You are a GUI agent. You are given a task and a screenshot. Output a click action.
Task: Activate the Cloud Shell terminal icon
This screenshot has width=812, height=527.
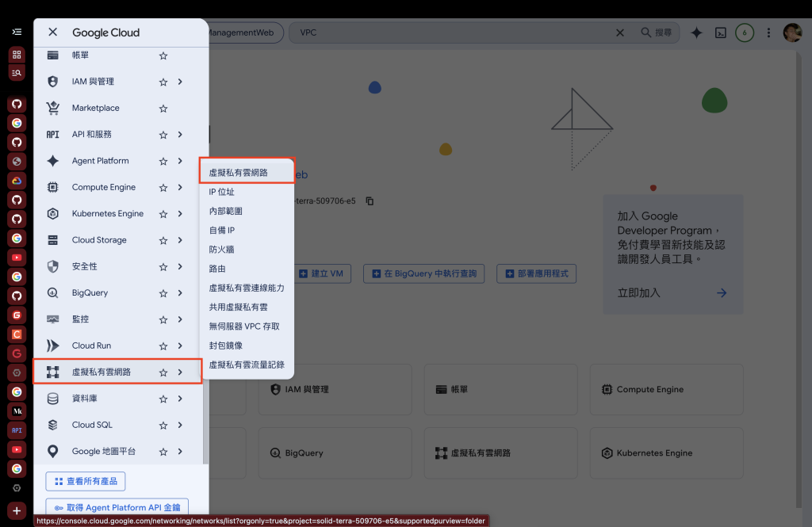720,32
